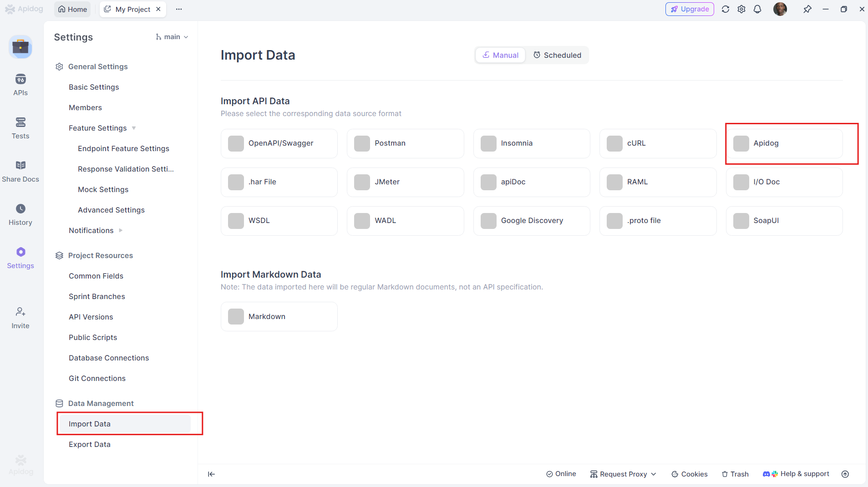This screenshot has width=868, height=487.
Task: Choose Insomnia import format
Action: tap(532, 143)
